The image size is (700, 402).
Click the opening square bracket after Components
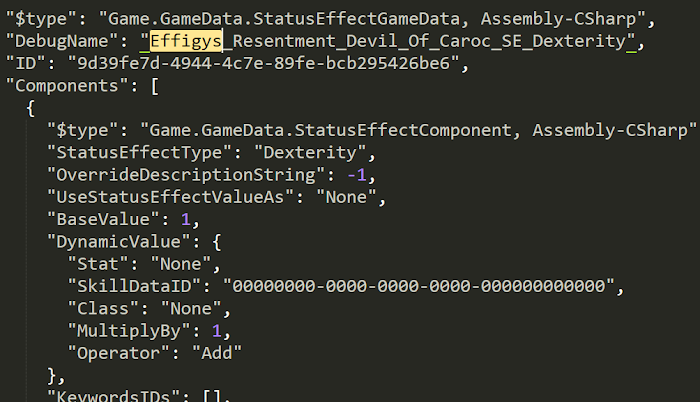tap(154, 86)
